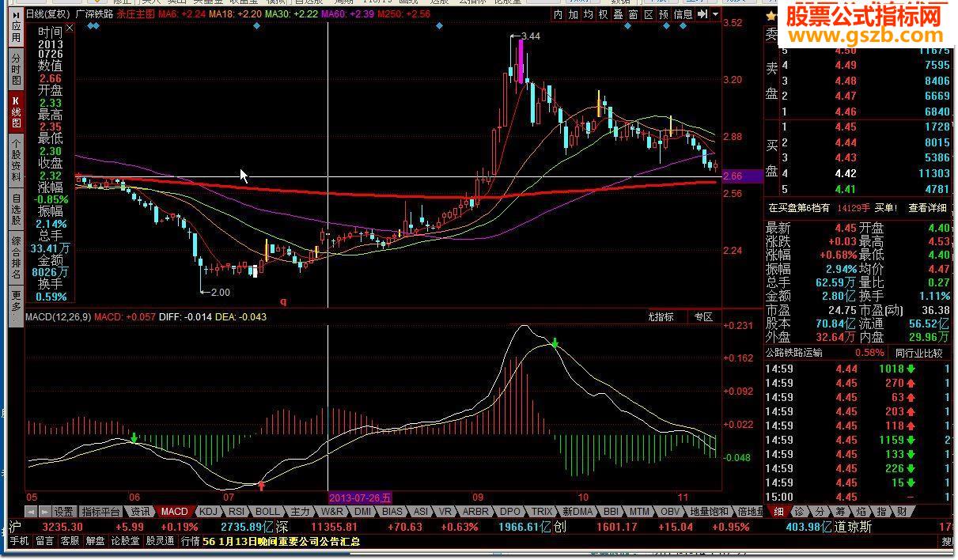Select the MTM indicator tab
This screenshot has height=560, width=958.
click(x=640, y=511)
